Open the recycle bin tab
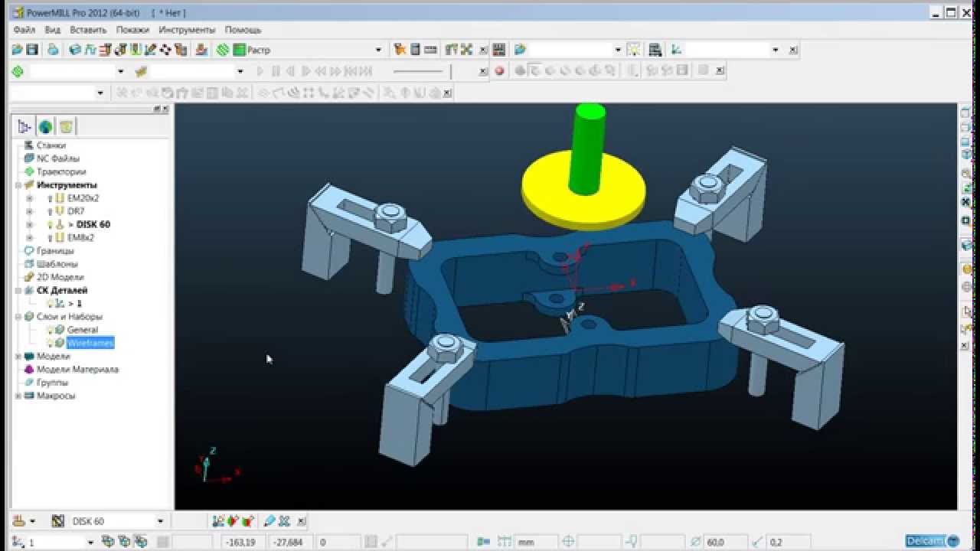This screenshot has width=980, height=551. pos(67,127)
